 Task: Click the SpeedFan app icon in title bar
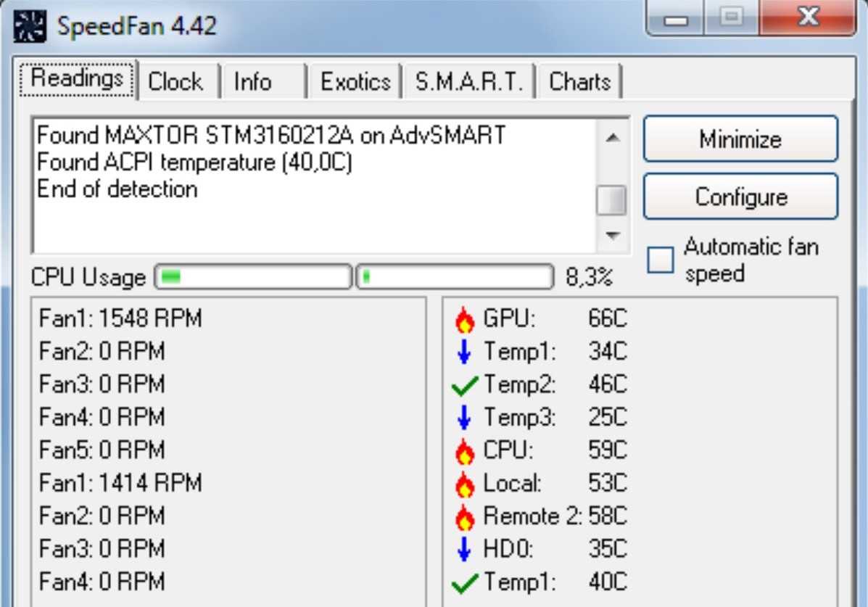28,27
